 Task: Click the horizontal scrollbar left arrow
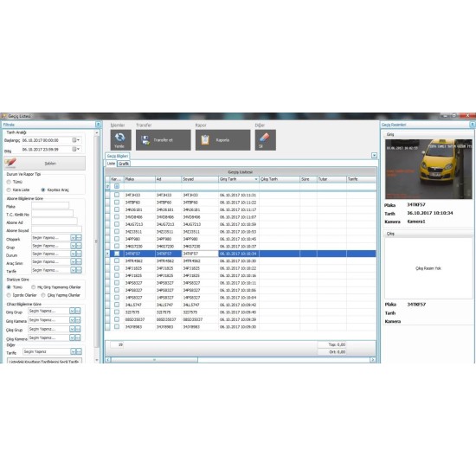pos(108,360)
